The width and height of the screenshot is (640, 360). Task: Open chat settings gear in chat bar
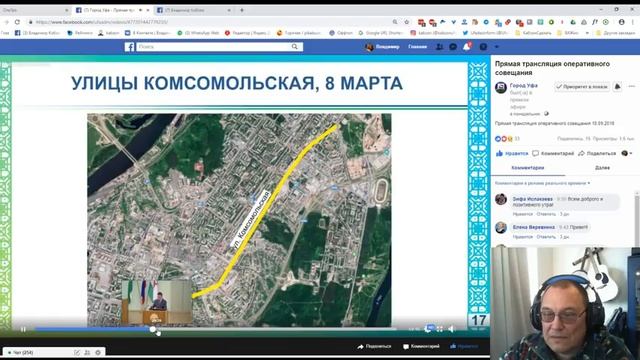pyautogui.click(x=98, y=352)
